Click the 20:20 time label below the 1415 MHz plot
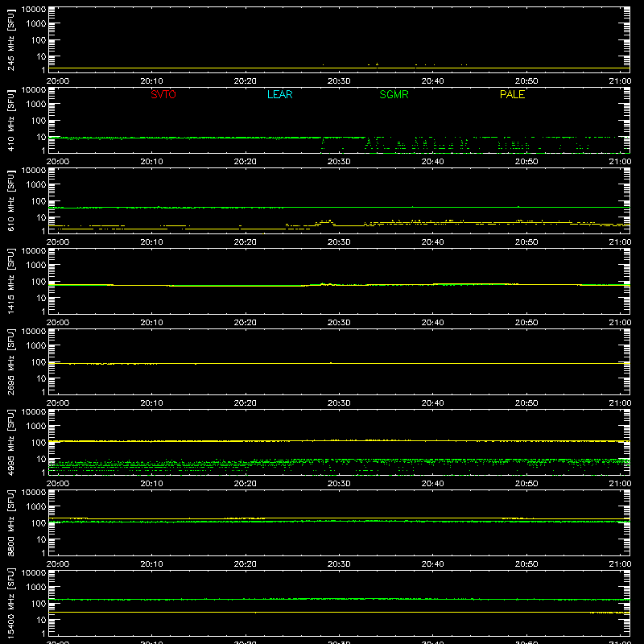 point(246,323)
